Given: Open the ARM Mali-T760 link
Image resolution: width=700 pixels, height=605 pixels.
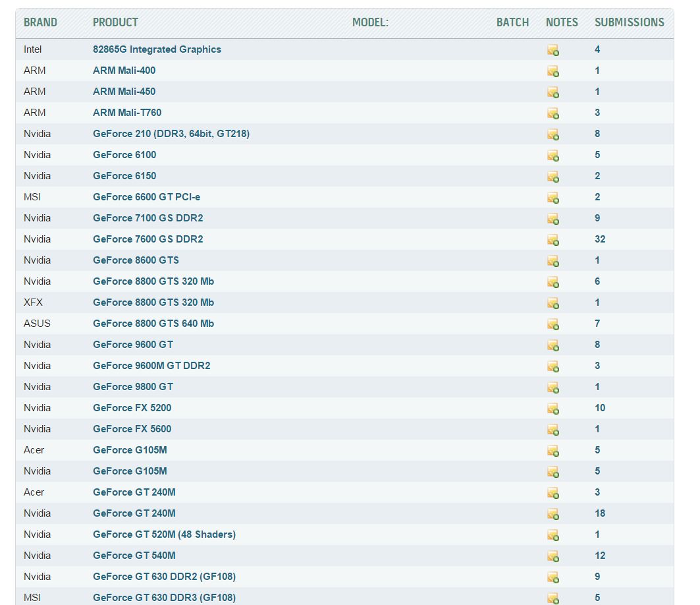Looking at the screenshot, I should point(127,113).
